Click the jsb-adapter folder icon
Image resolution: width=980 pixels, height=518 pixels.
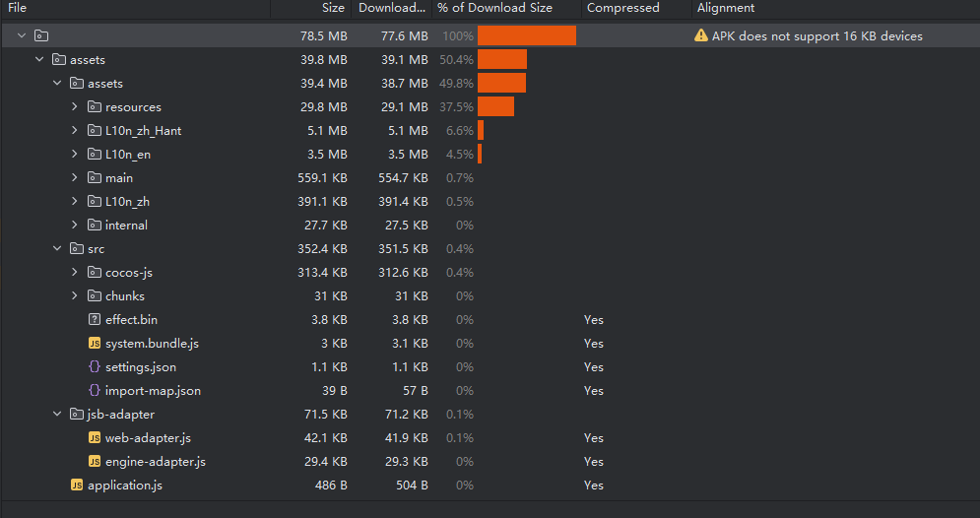77,415
